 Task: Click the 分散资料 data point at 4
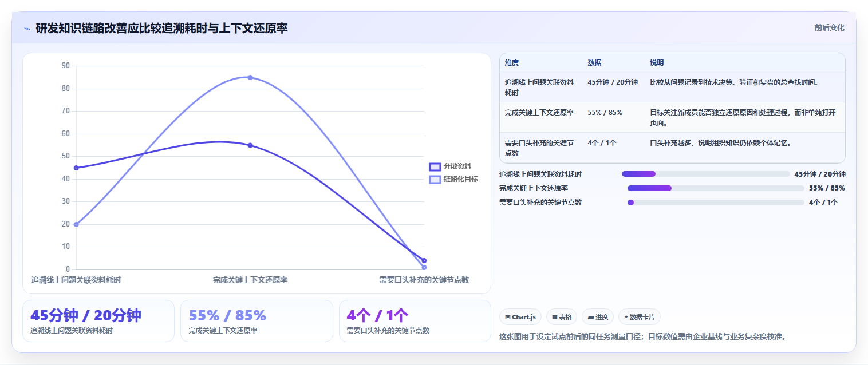click(x=424, y=260)
